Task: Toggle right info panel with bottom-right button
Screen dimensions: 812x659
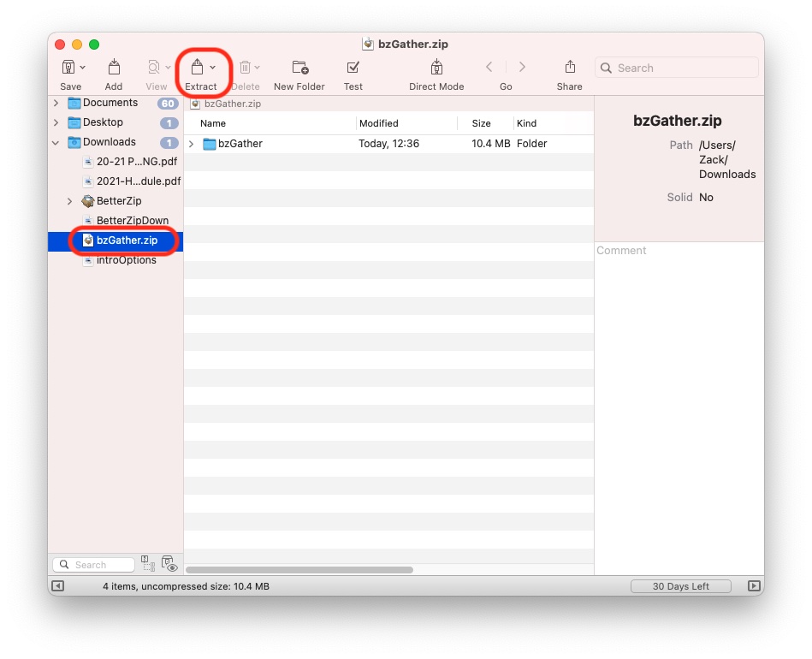Action: (x=754, y=586)
